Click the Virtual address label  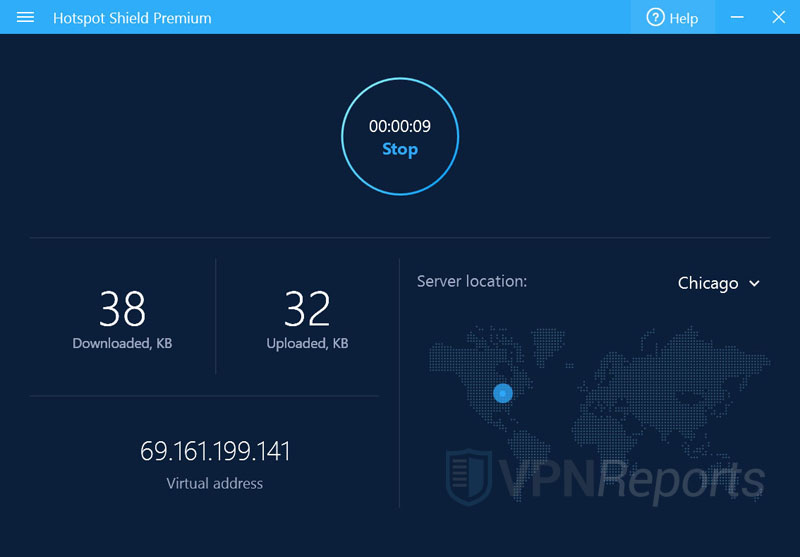tap(215, 483)
